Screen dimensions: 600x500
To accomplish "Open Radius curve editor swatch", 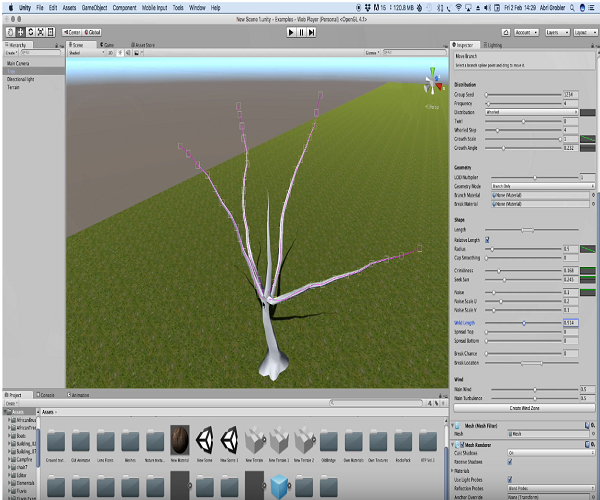I will [587, 249].
